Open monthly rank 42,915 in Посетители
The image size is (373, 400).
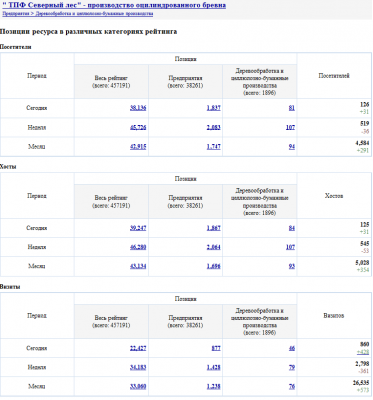tap(138, 147)
